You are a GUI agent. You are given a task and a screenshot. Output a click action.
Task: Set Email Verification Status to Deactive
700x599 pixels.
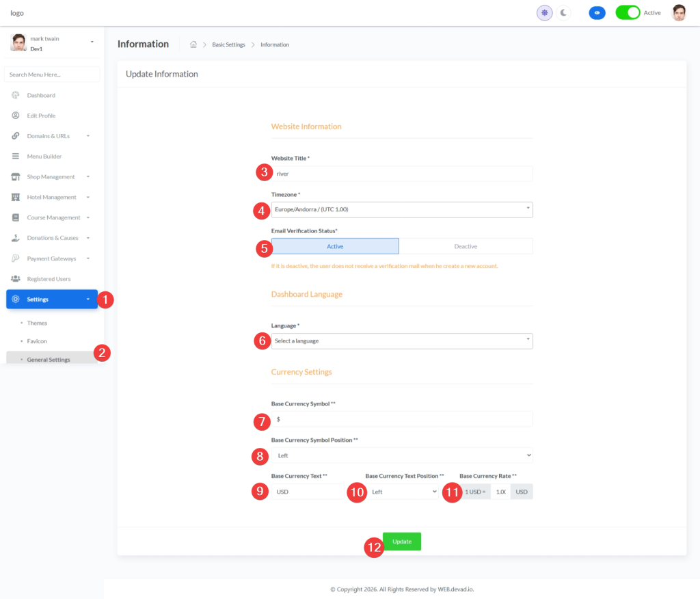(x=466, y=246)
